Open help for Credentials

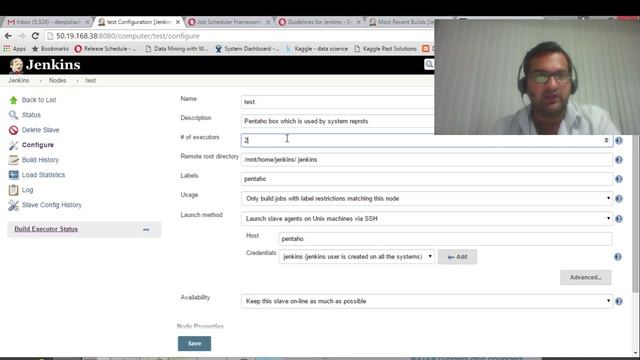click(x=618, y=257)
